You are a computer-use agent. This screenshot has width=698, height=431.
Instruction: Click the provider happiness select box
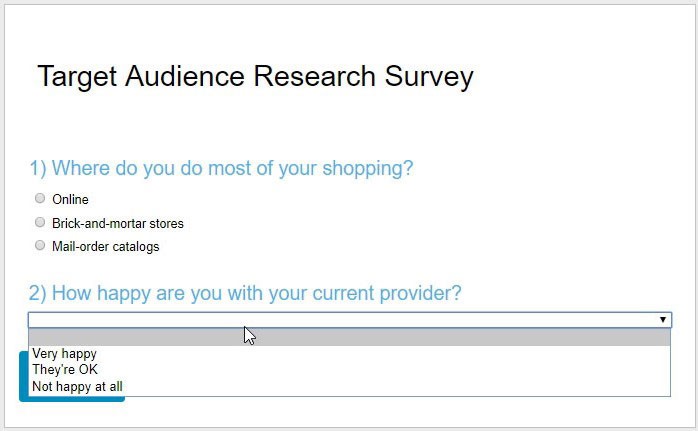[x=340, y=320]
